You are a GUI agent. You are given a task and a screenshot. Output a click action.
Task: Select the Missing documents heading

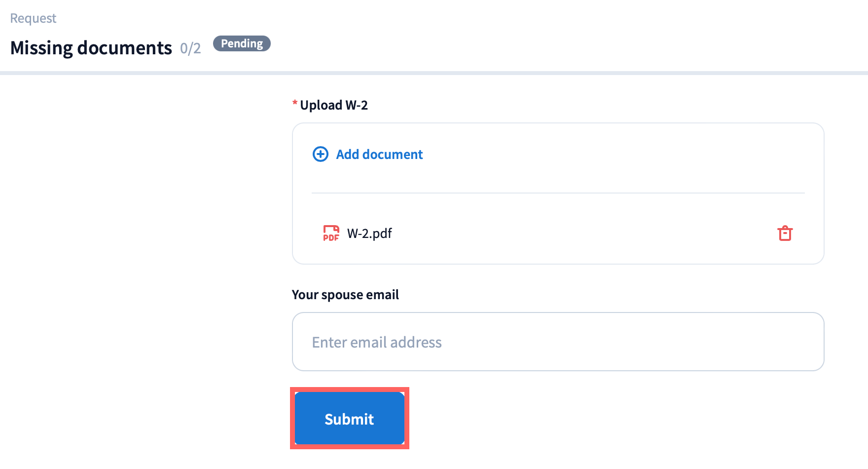[91, 48]
